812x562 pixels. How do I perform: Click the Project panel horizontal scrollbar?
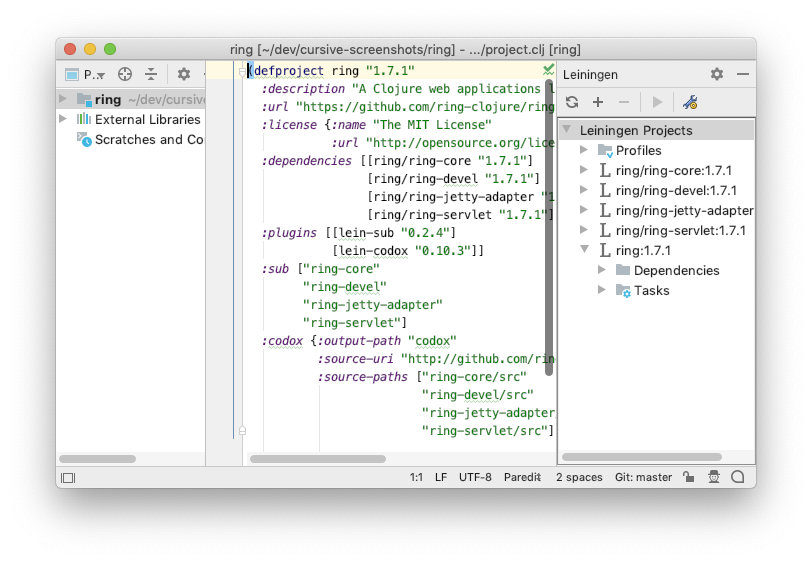click(97, 458)
